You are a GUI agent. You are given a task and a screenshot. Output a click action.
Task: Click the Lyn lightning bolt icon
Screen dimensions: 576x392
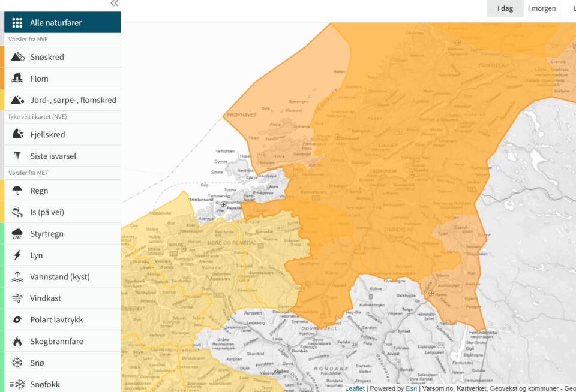pyautogui.click(x=17, y=255)
